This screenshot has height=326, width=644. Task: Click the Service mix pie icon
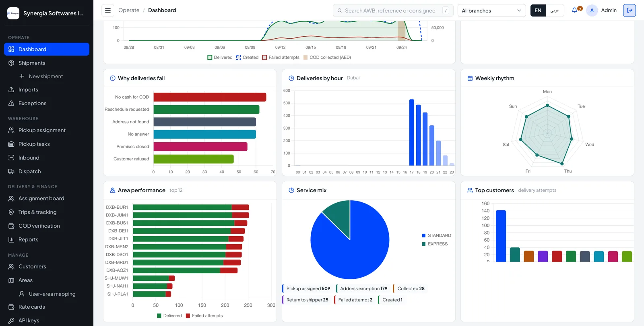[x=291, y=190]
